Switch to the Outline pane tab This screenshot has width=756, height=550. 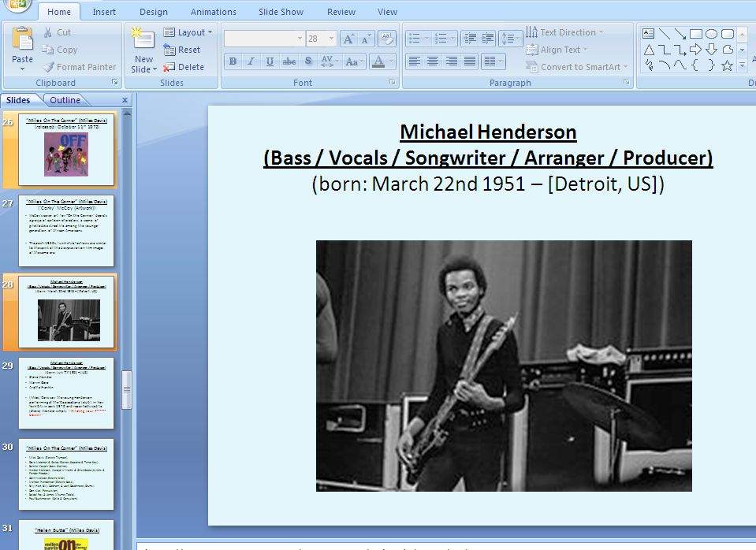click(x=65, y=100)
